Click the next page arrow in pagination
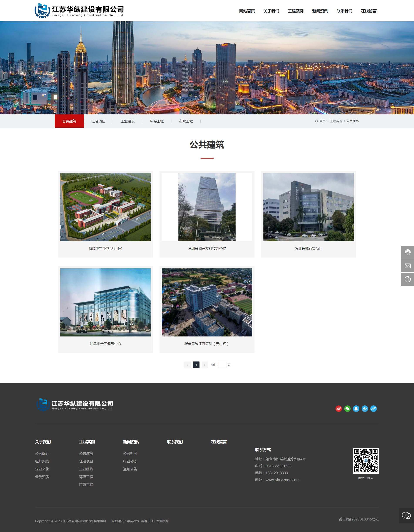The image size is (414, 532). pos(205,365)
